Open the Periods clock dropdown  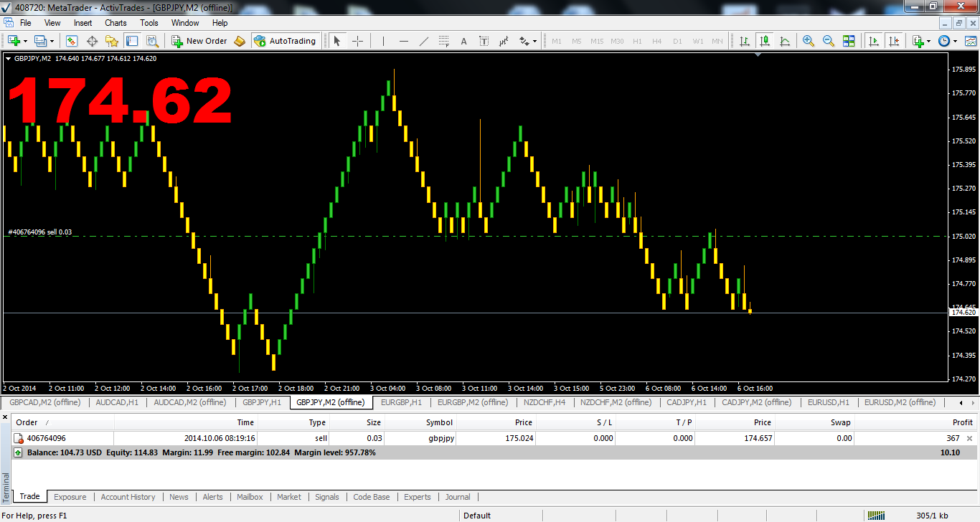coord(955,41)
